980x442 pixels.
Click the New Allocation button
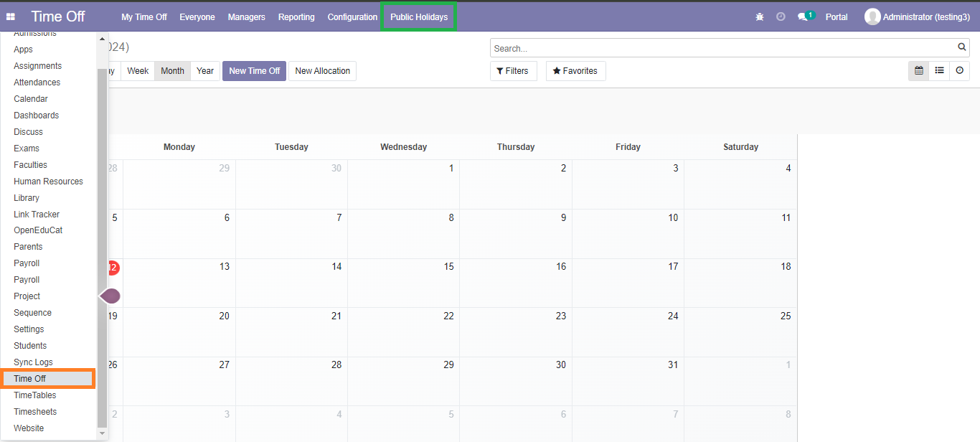[x=322, y=71]
